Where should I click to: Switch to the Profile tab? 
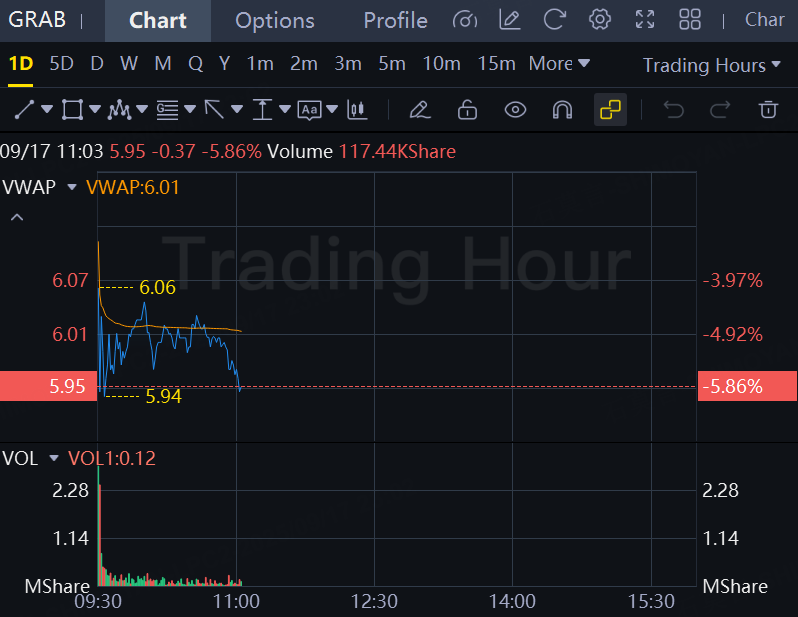coord(395,21)
